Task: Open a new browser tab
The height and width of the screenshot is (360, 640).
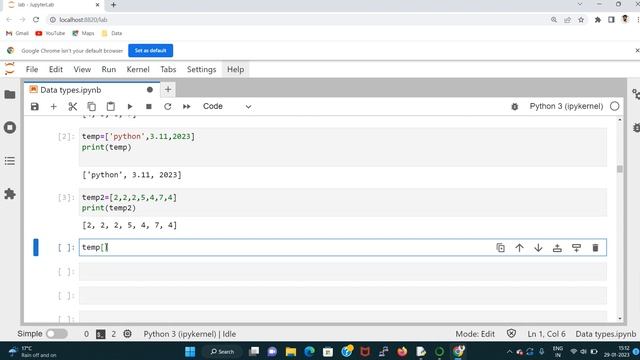Action: (113, 5)
